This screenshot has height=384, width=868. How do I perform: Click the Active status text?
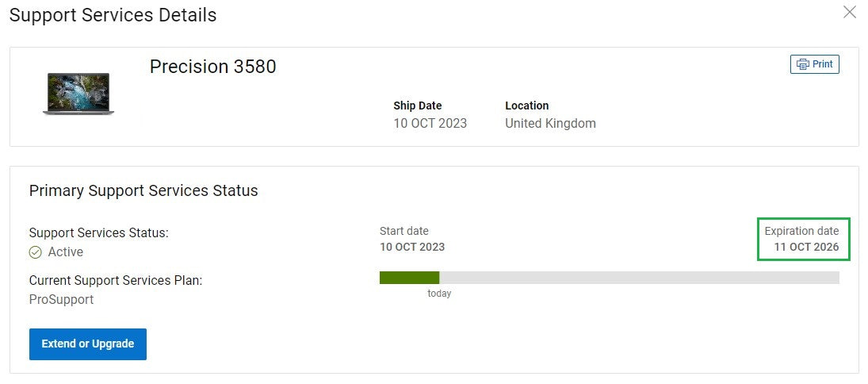[x=66, y=252]
